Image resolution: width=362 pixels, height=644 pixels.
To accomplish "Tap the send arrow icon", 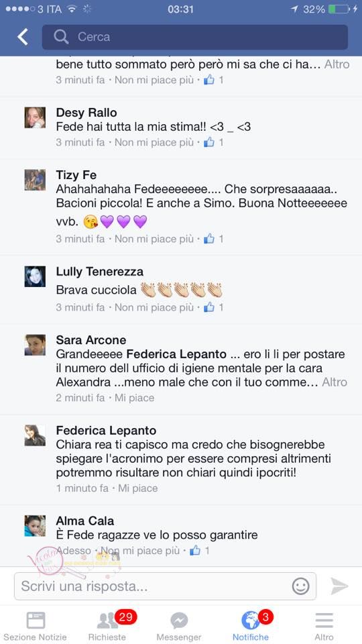I will point(339,586).
